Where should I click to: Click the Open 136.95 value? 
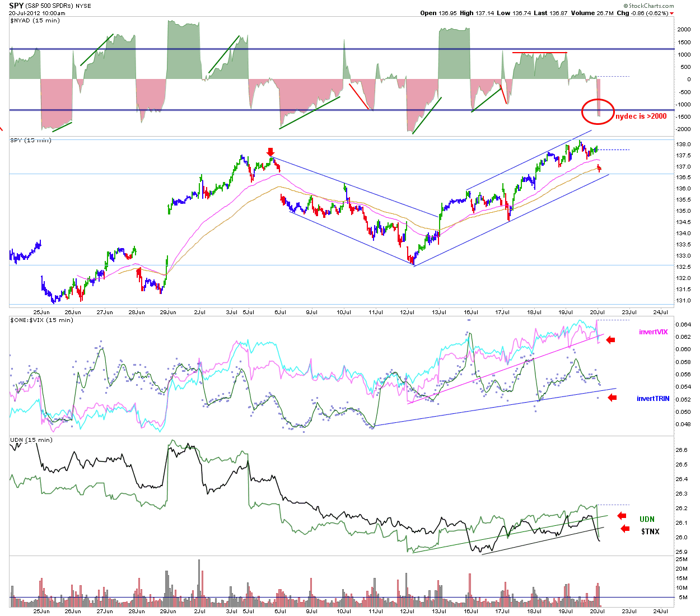coord(438,13)
